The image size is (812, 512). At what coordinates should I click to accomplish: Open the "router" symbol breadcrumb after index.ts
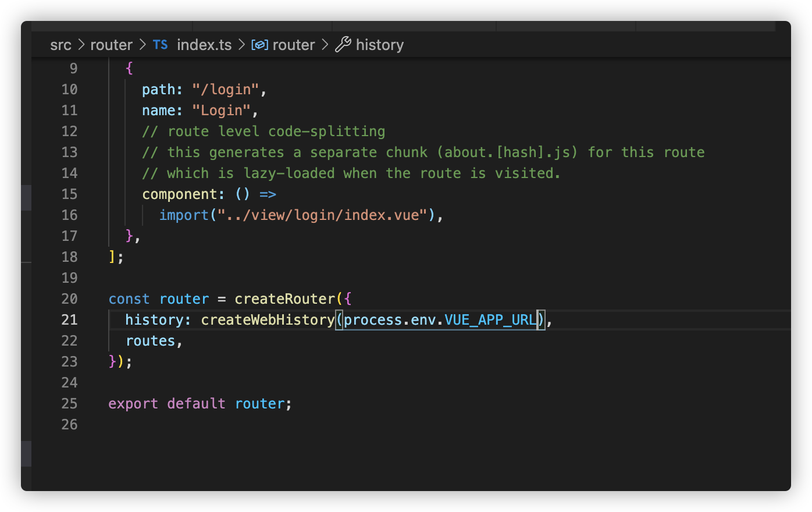(294, 45)
